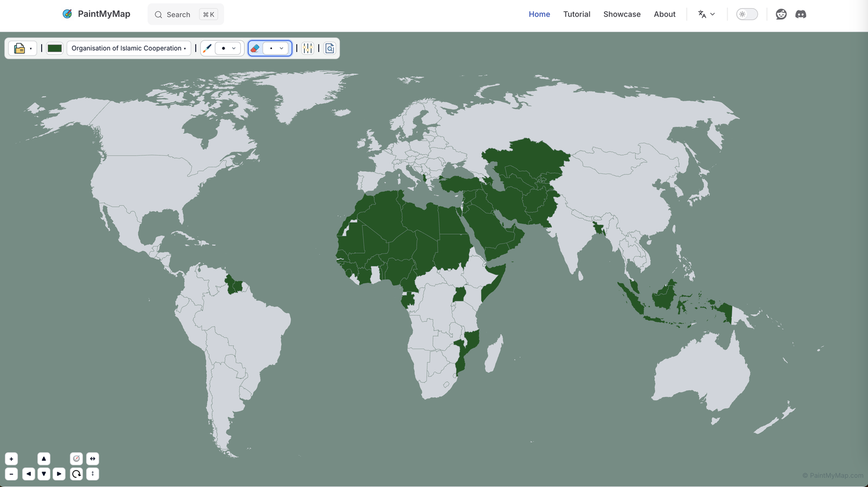Screen dimensions: 868x487
Task: Open the Organisation of Islamic Cooperation dropdown
Action: point(129,48)
